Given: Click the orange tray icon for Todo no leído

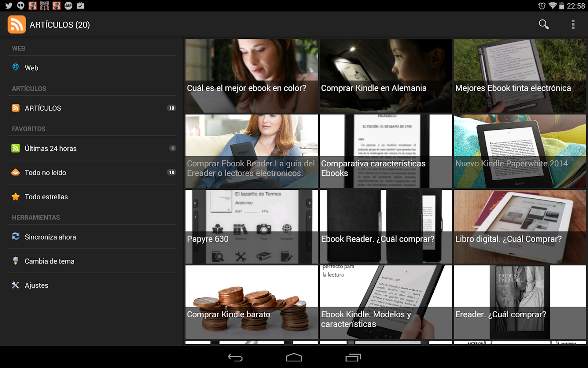Looking at the screenshot, I should click(16, 172).
